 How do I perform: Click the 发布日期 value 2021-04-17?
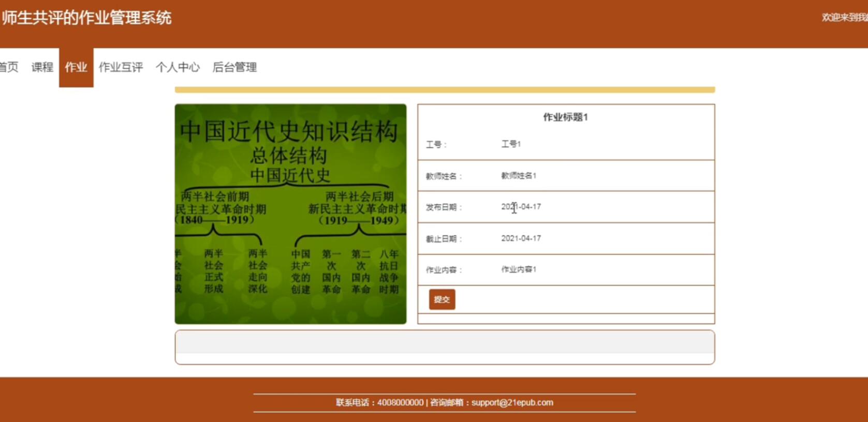[x=521, y=207]
